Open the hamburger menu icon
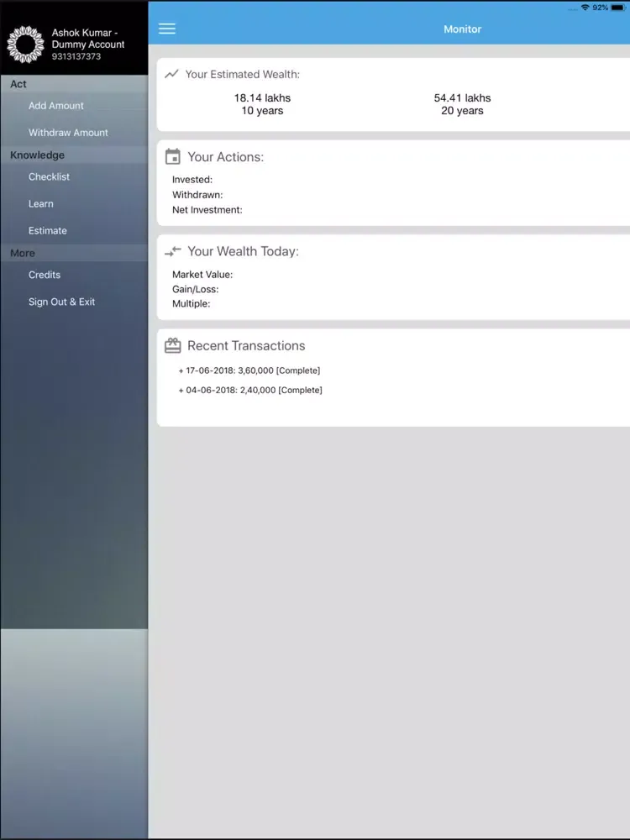This screenshot has height=840, width=630. (167, 29)
